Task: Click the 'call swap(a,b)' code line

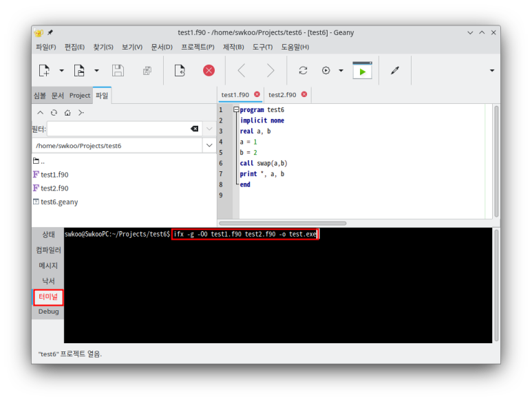Action: (x=264, y=163)
